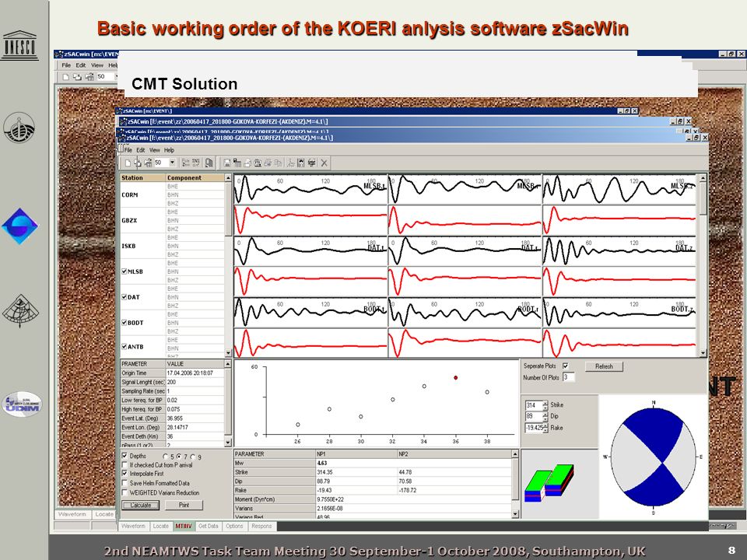This screenshot has height=560, width=747.
Task: Open the View menu in the front zSACwin window
Action: click(154, 150)
